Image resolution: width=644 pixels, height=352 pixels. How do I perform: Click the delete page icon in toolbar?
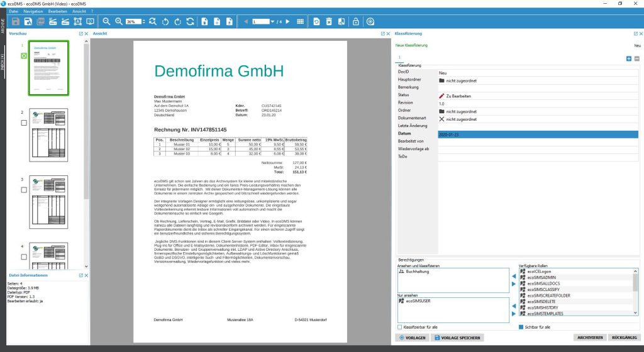coord(329,21)
